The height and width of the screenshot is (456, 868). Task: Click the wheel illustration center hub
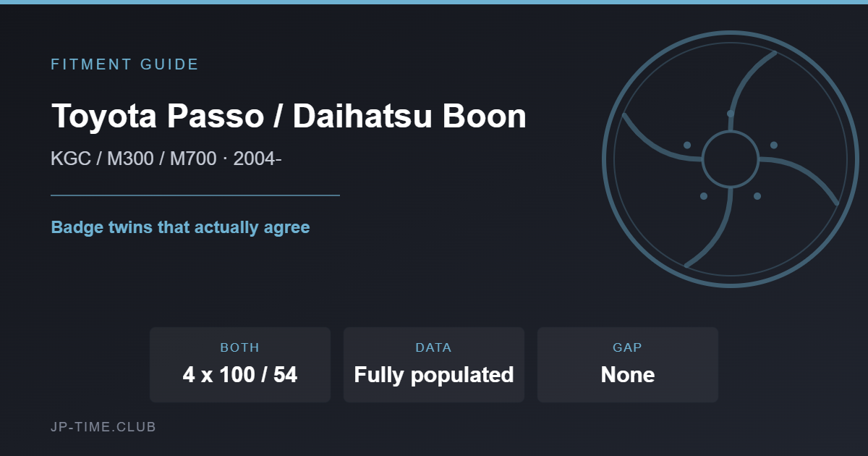point(731,159)
